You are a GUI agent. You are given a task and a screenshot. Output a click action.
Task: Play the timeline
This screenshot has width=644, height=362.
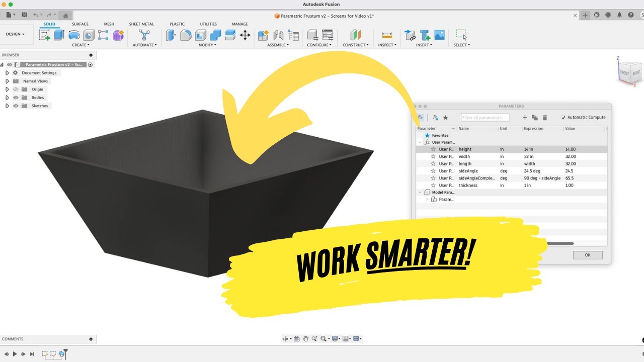tap(15, 354)
